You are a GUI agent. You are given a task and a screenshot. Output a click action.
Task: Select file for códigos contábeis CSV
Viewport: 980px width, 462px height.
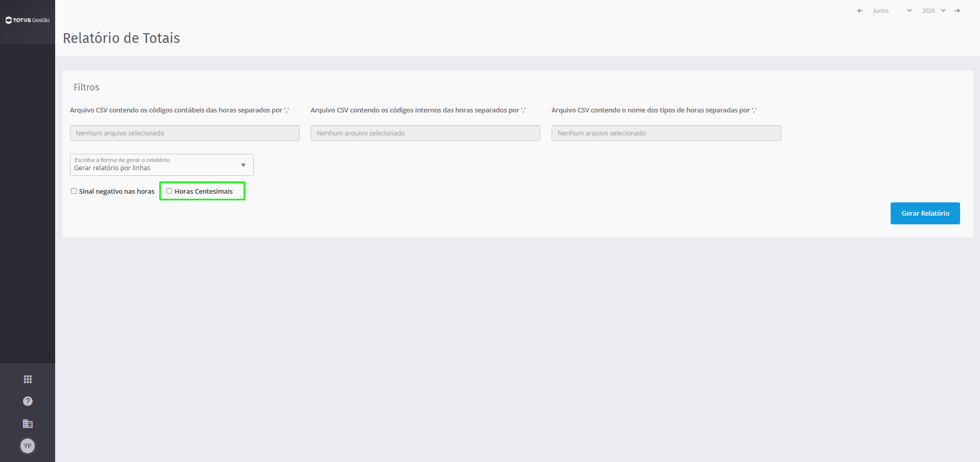(x=185, y=133)
